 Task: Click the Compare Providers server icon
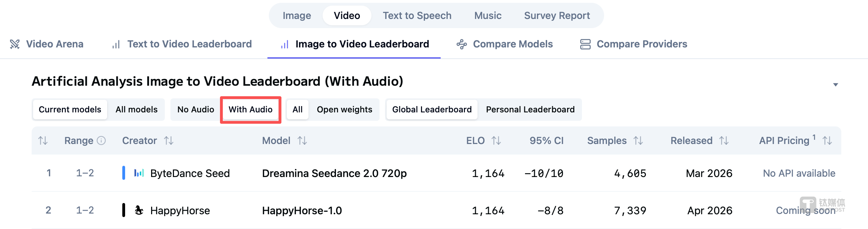pyautogui.click(x=585, y=44)
